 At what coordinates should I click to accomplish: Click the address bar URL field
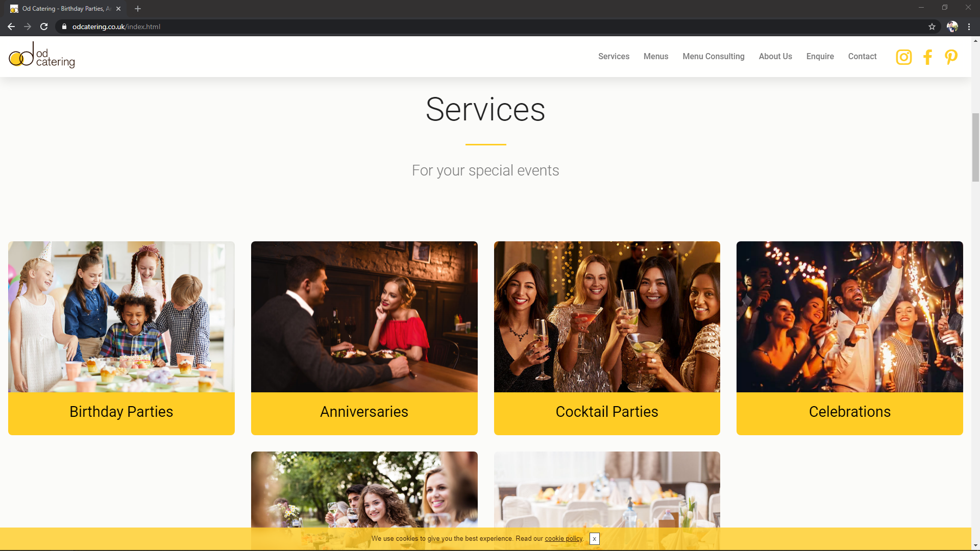pos(490,27)
